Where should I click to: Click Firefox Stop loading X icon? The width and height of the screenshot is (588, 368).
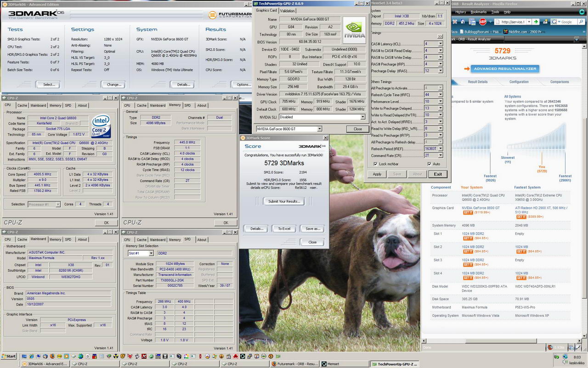[x=455, y=22]
